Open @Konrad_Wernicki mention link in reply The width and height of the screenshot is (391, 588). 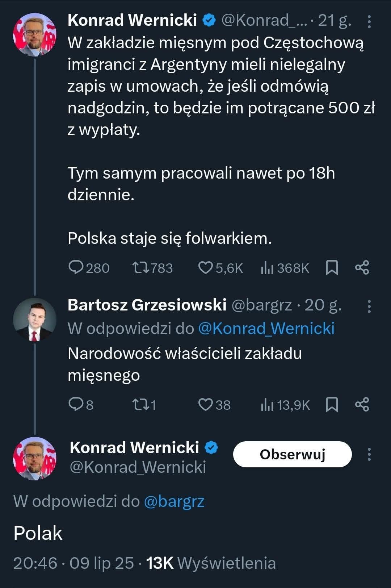(x=266, y=329)
